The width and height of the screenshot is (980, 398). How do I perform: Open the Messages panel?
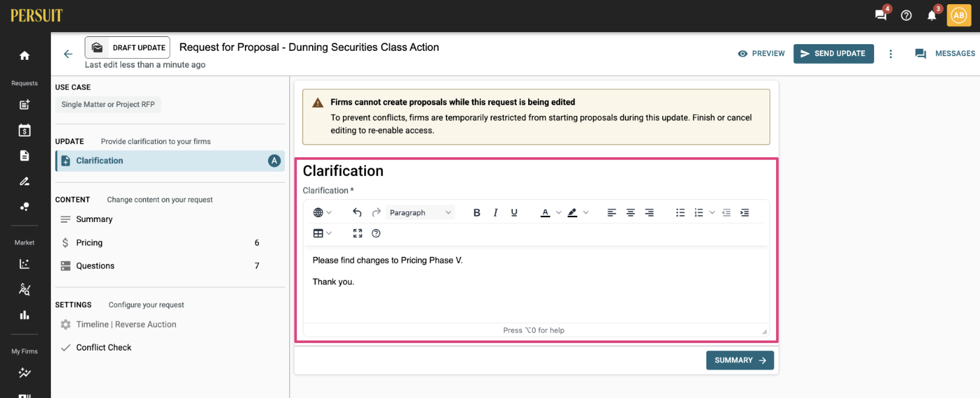(945, 54)
